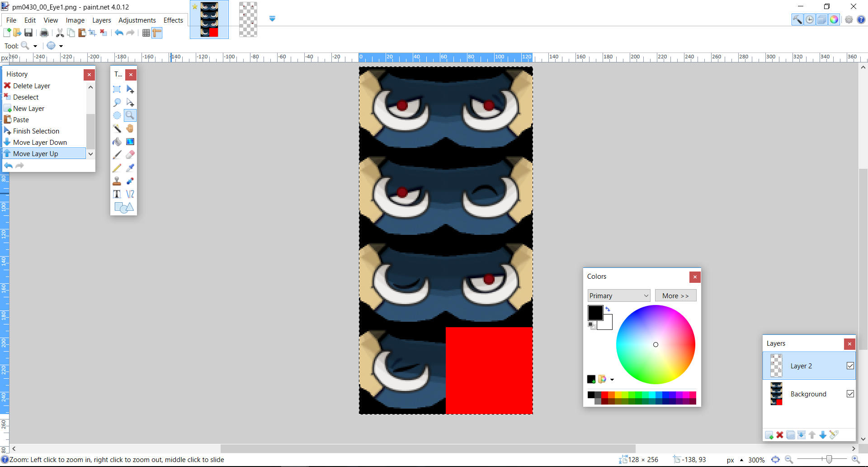The height and width of the screenshot is (467, 868).
Task: Reset colors to black and white icon
Action: click(591, 325)
